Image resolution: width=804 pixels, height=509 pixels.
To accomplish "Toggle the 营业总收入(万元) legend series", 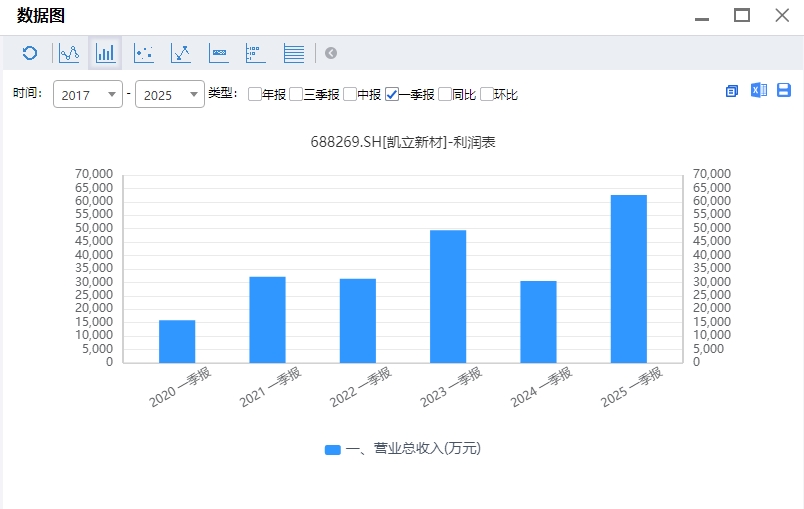I will (403, 449).
